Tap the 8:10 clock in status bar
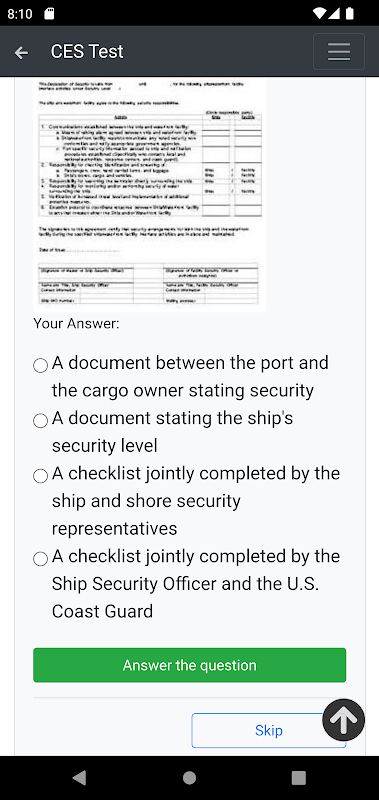Viewport: 379px width, 800px height. tap(20, 14)
